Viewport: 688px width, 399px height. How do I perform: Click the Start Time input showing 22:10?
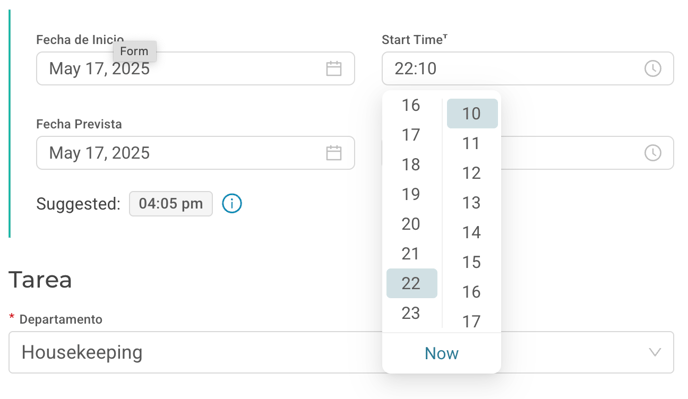point(527,68)
